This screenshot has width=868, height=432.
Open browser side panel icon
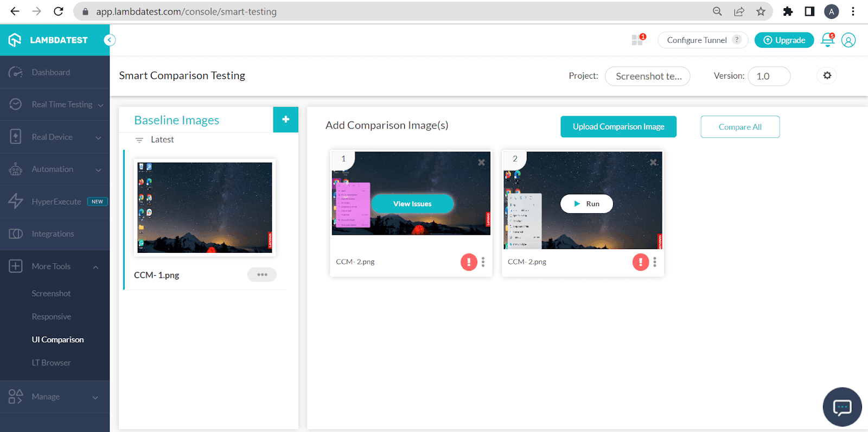pos(809,11)
